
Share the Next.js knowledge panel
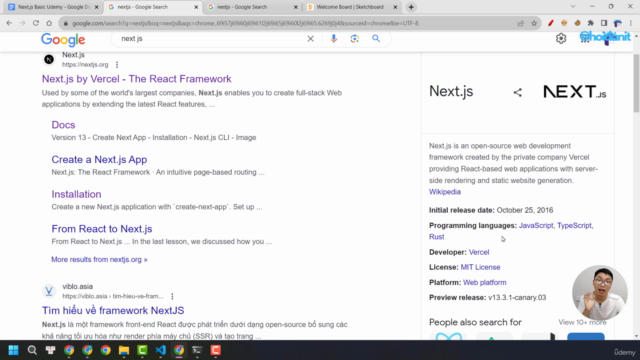(x=518, y=93)
